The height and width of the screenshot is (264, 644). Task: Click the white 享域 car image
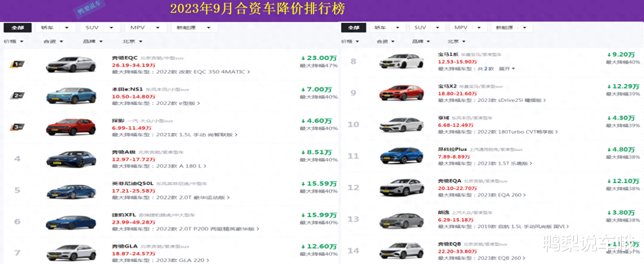coord(402,125)
